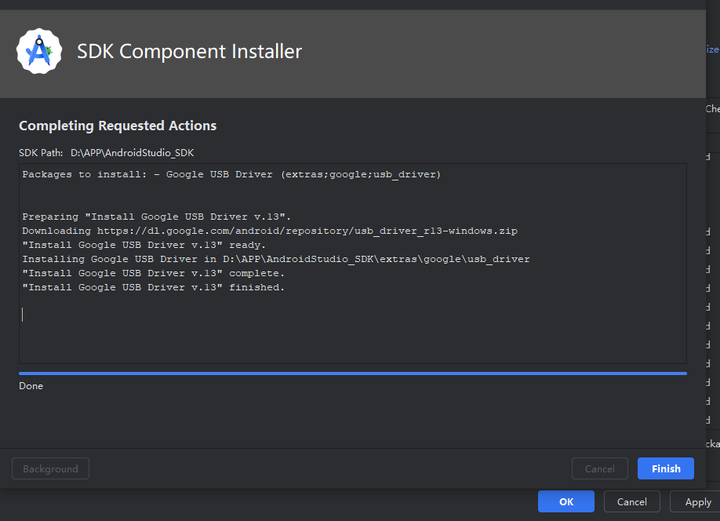Click the 'Installing Google USB Driver in' line
This screenshot has height=521, width=720.
(x=276, y=259)
